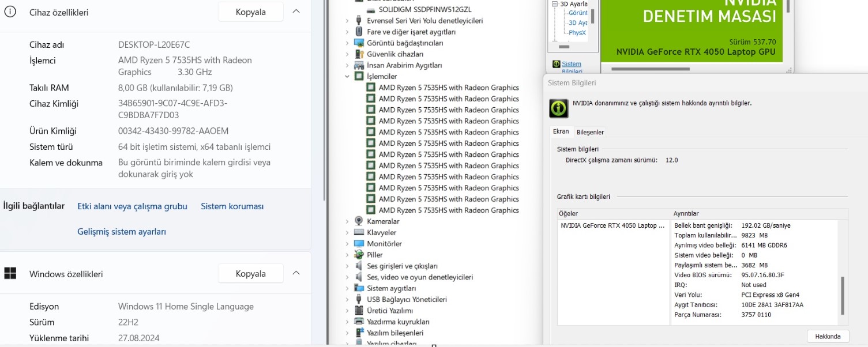
Task: Click the İnsan Arabirim Aygıtları icon
Action: pyautogui.click(x=359, y=65)
